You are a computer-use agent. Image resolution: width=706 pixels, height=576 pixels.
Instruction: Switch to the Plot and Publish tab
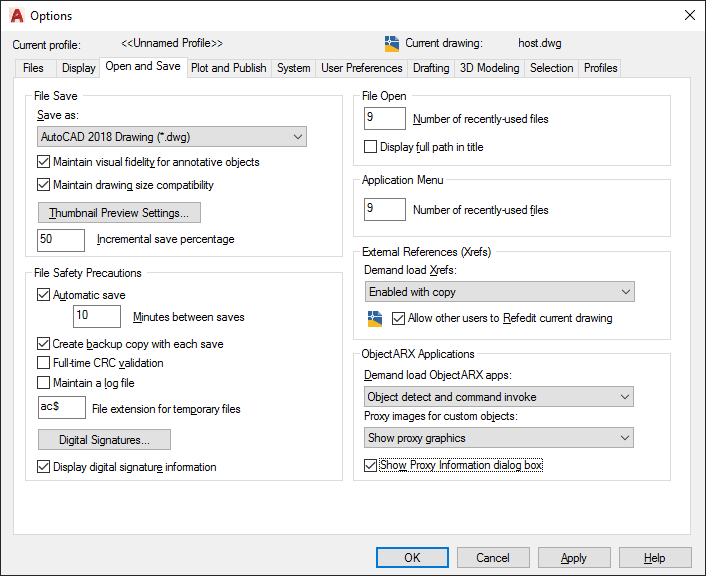click(229, 68)
